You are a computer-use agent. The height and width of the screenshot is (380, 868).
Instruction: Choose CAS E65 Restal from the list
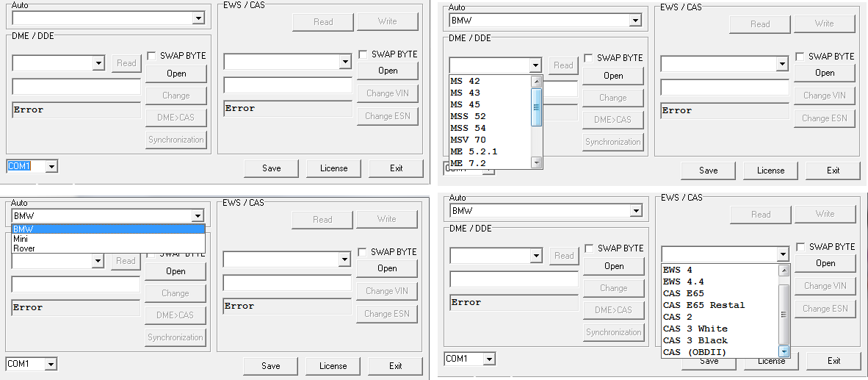pyautogui.click(x=704, y=305)
